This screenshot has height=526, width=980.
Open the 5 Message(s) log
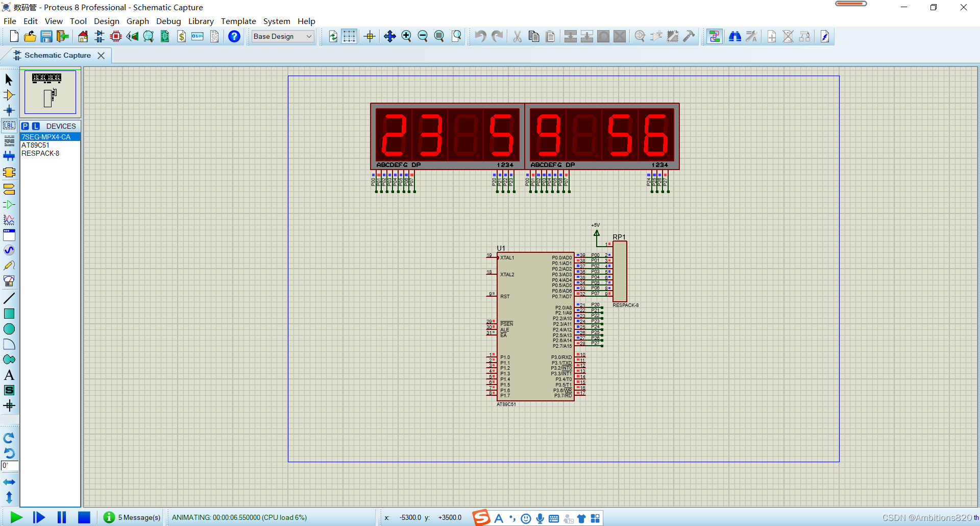[132, 517]
